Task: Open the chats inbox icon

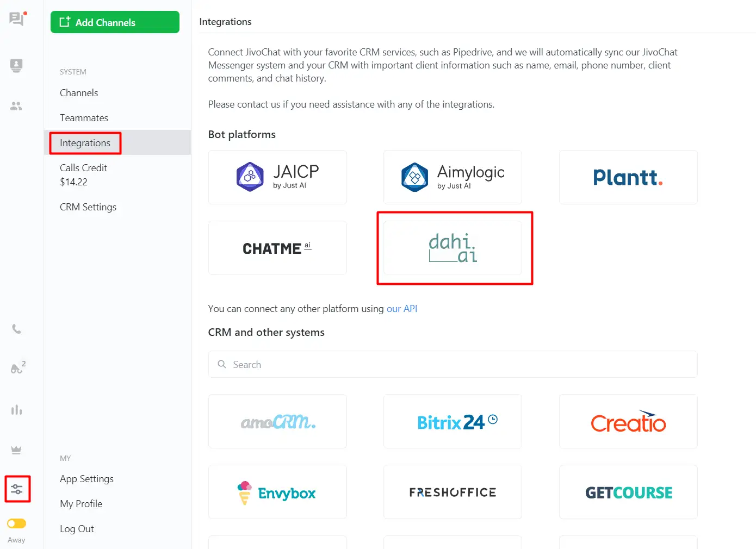Action: 17,19
